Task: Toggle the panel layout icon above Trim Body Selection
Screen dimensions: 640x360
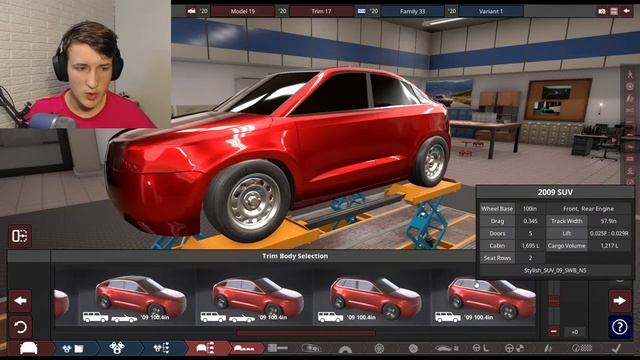Action: [x=20, y=236]
